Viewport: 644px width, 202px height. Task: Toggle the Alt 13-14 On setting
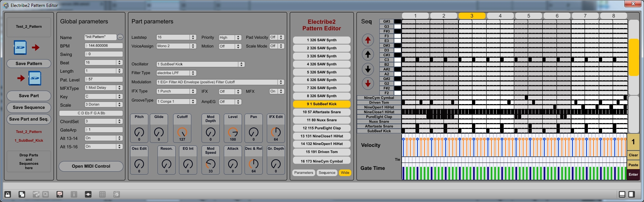coord(104,138)
